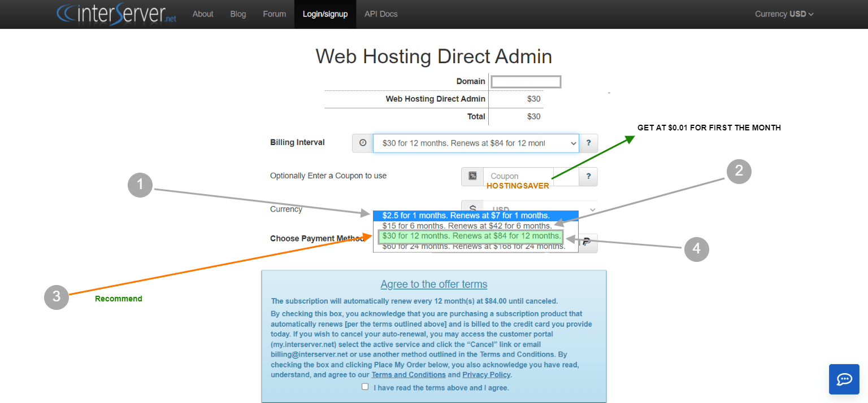Screen dimensions: 868x403
Task: Open API Docs page
Action: tap(381, 14)
